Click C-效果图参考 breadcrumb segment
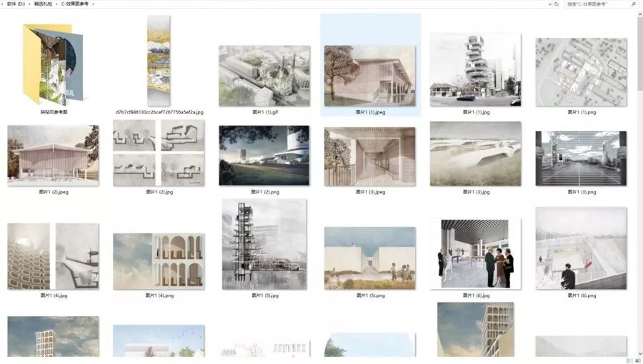Viewport: 643px width, 364px height. pos(75,4)
